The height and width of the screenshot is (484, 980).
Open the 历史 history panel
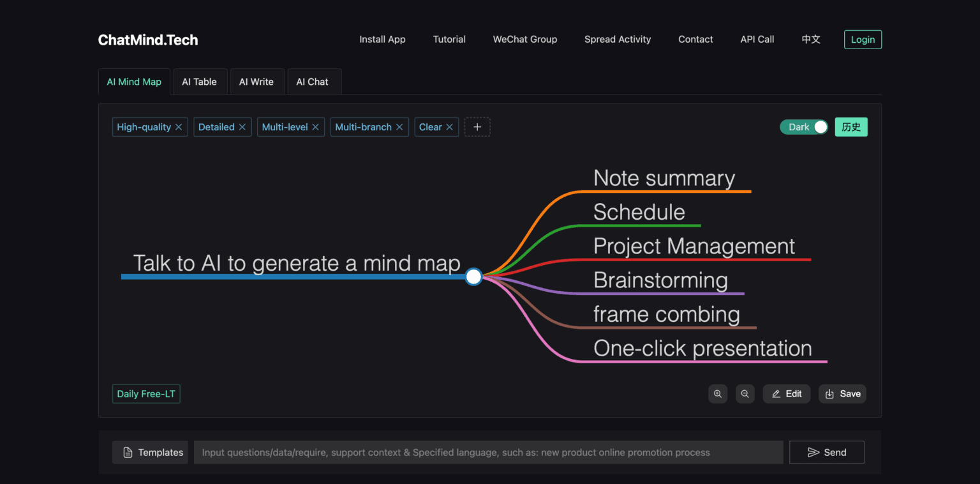[x=851, y=127]
